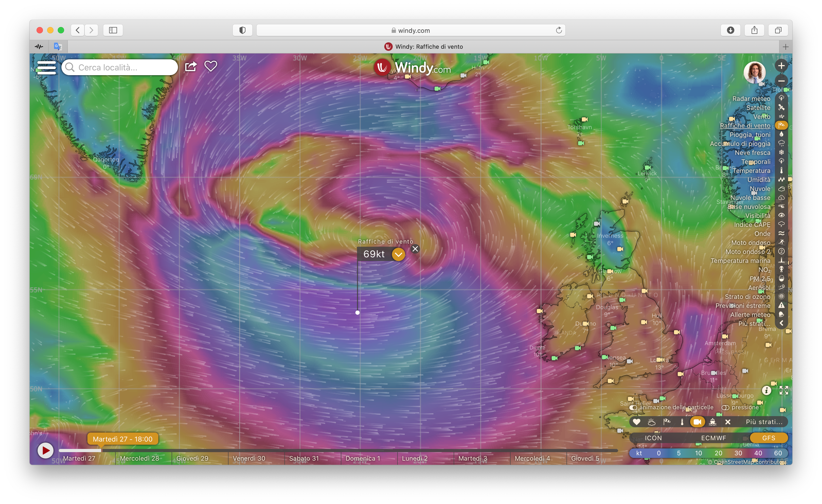This screenshot has width=822, height=504.
Task: Toggle the webcams POI camera button
Action: click(x=697, y=422)
